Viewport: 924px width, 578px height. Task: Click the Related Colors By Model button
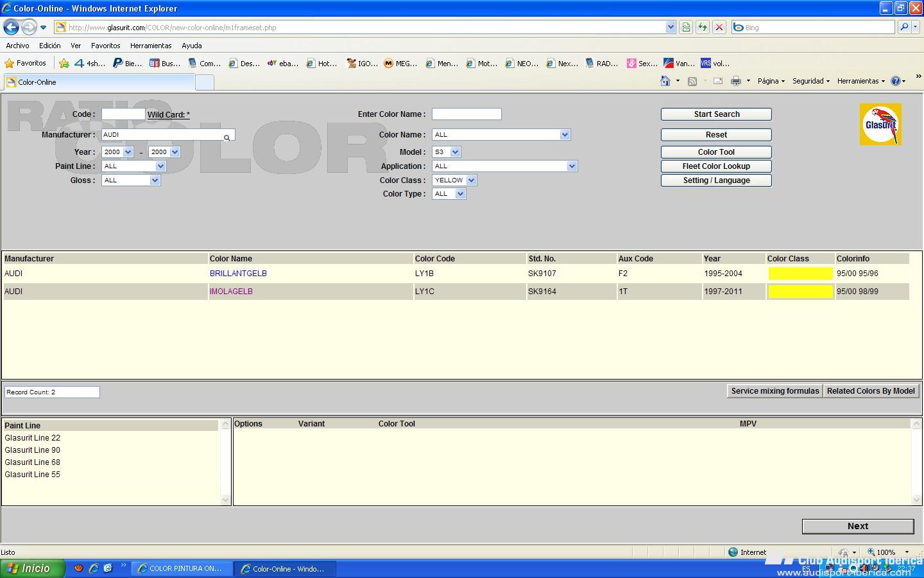871,391
